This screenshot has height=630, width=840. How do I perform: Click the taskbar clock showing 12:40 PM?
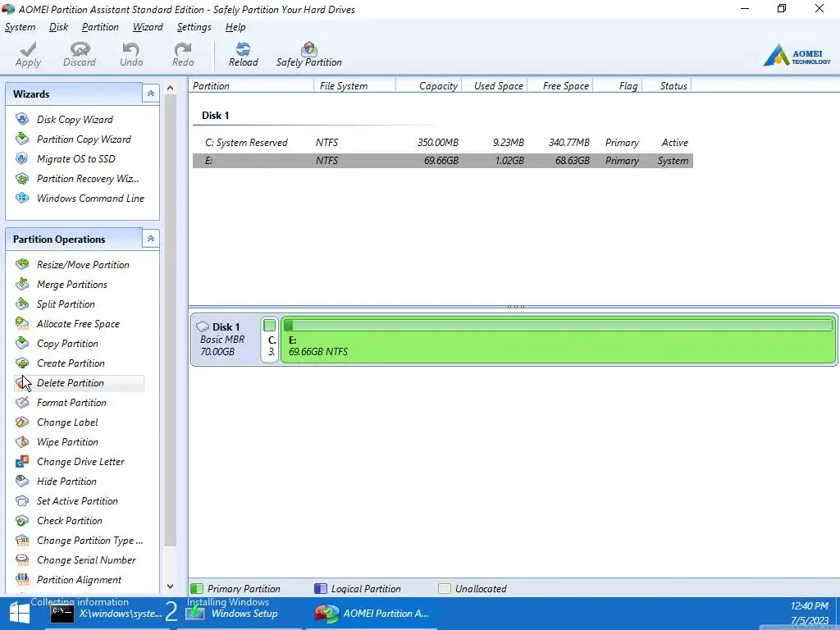pyautogui.click(x=809, y=606)
